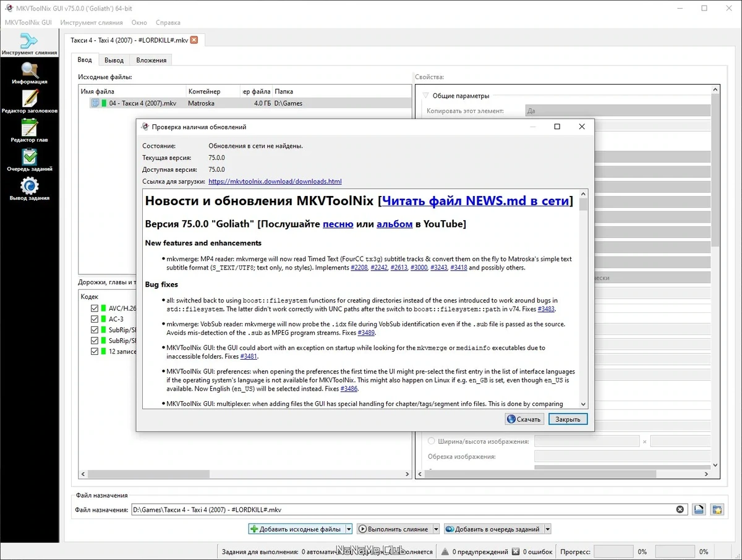The height and width of the screenshot is (560, 742).
Task: Open the Multiplexer tool in the sidebar
Action: [x=29, y=45]
